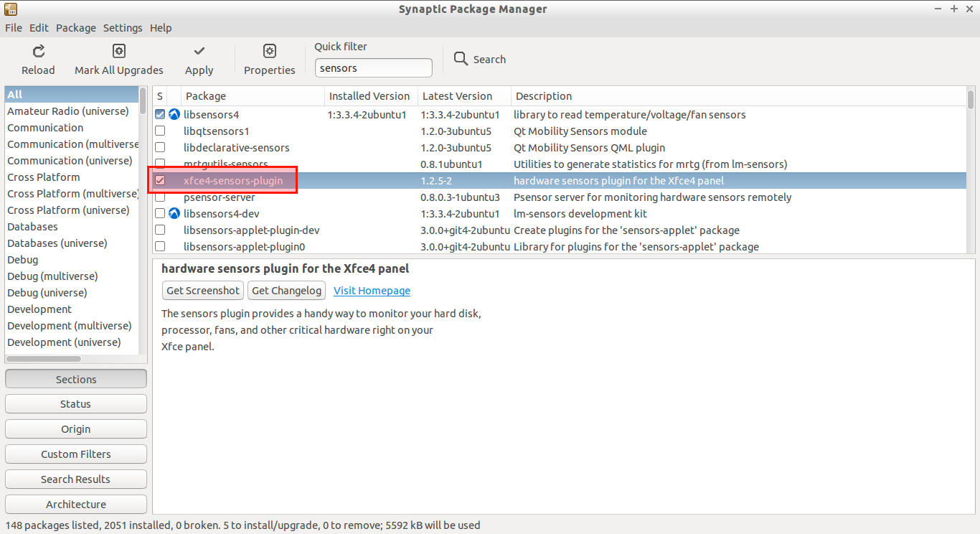
Task: Show the Search Results view
Action: point(76,479)
